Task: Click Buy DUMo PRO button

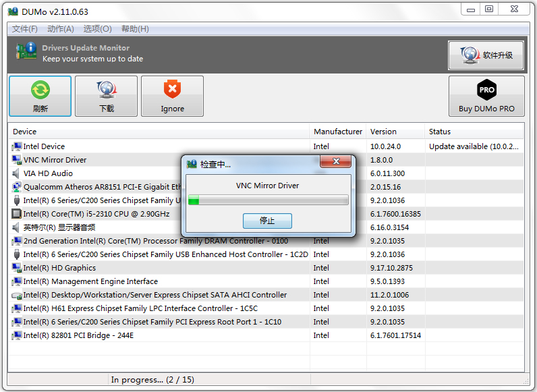Action: point(486,96)
